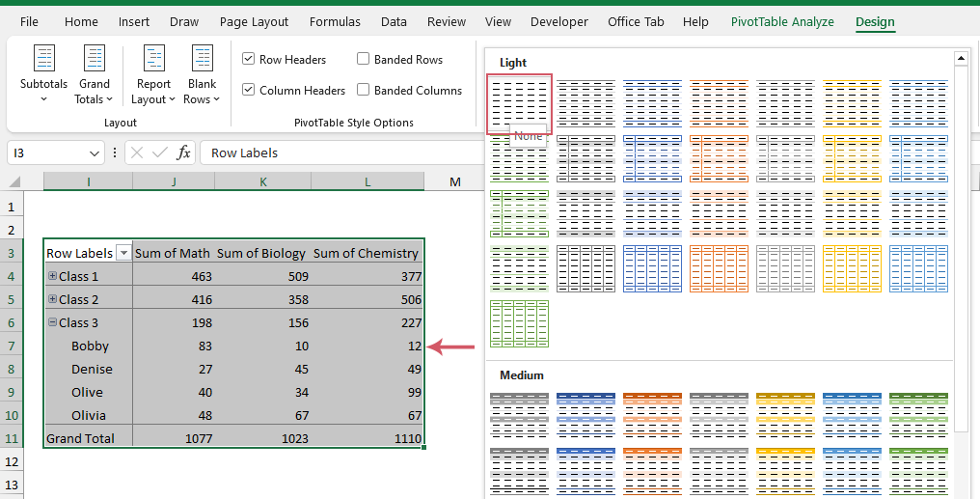Open the Formulas ribbon tab
The image size is (980, 499).
coord(335,21)
